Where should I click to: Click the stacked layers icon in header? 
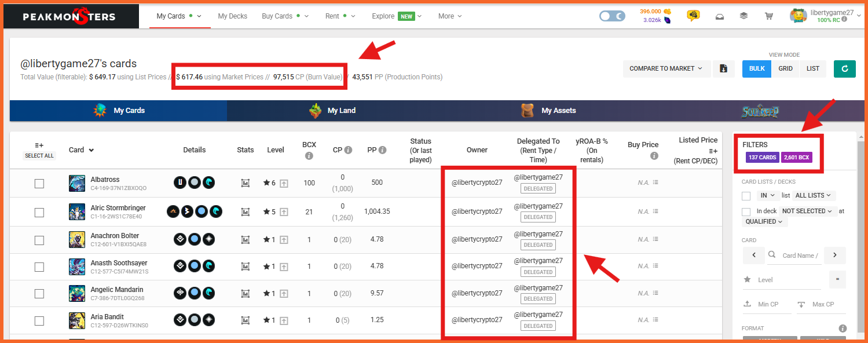coord(744,16)
